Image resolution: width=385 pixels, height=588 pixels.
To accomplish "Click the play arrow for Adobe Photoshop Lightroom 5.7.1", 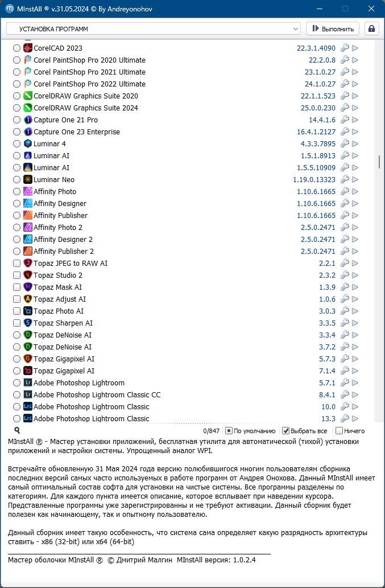I will (355, 383).
